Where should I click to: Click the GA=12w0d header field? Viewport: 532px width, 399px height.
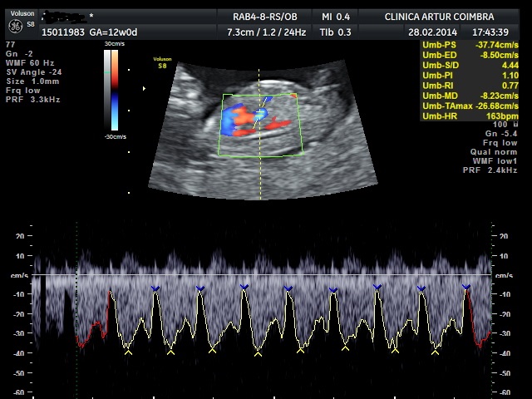point(113,32)
